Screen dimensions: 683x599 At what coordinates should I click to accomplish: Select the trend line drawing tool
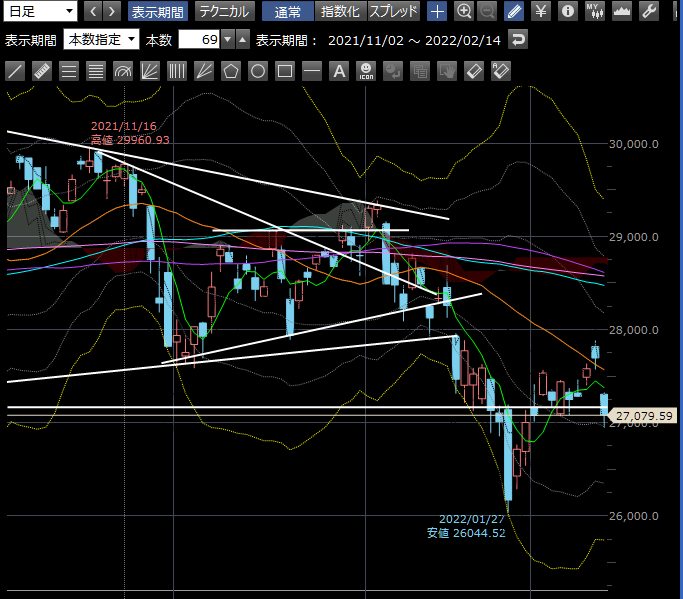(x=15, y=71)
